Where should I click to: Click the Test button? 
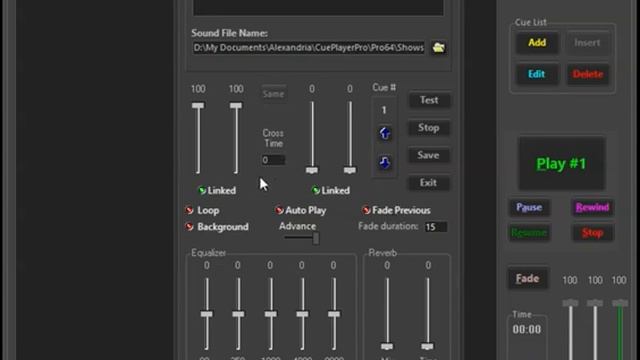point(429,100)
